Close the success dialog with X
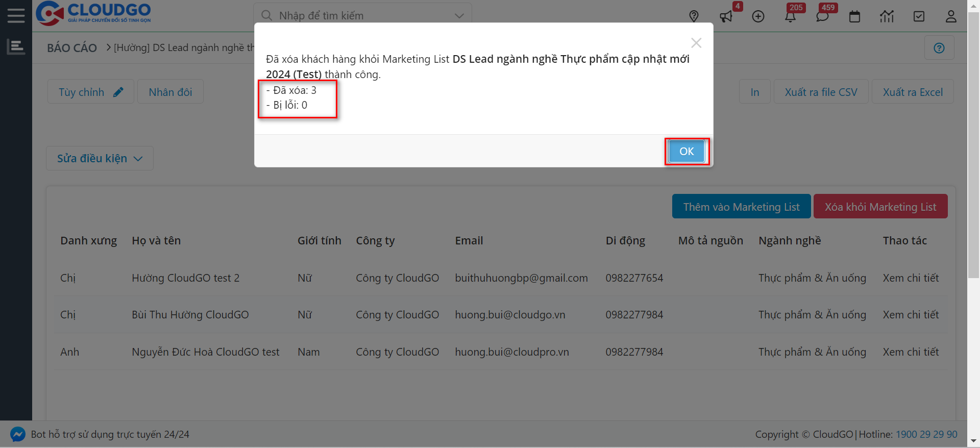 (696, 43)
